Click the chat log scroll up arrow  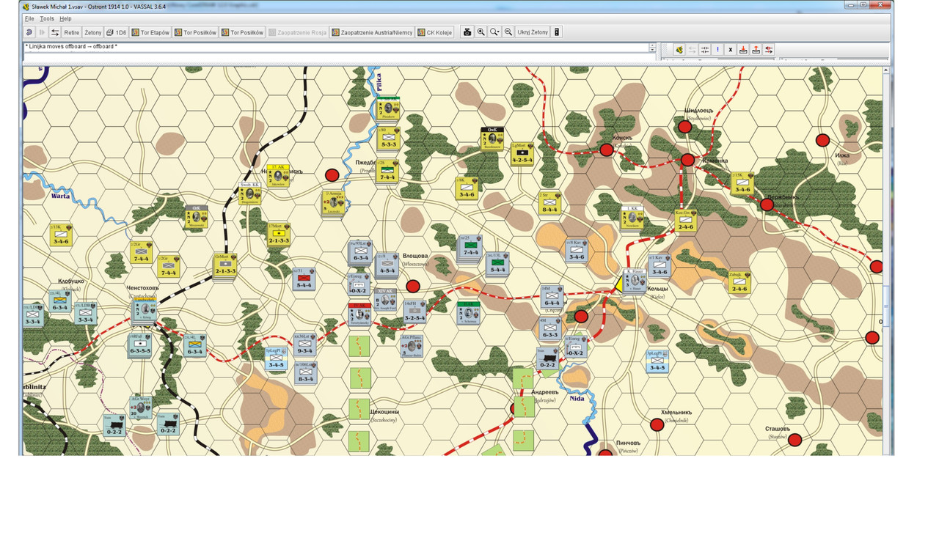[x=653, y=45]
